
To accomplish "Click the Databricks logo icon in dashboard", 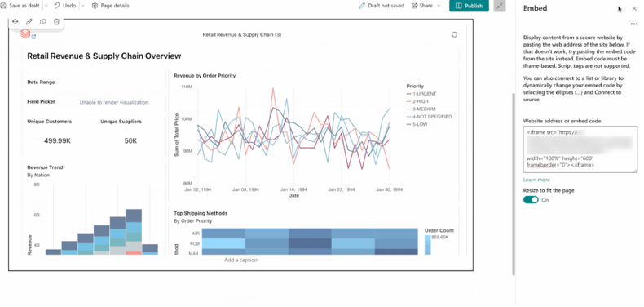I will (25, 33).
